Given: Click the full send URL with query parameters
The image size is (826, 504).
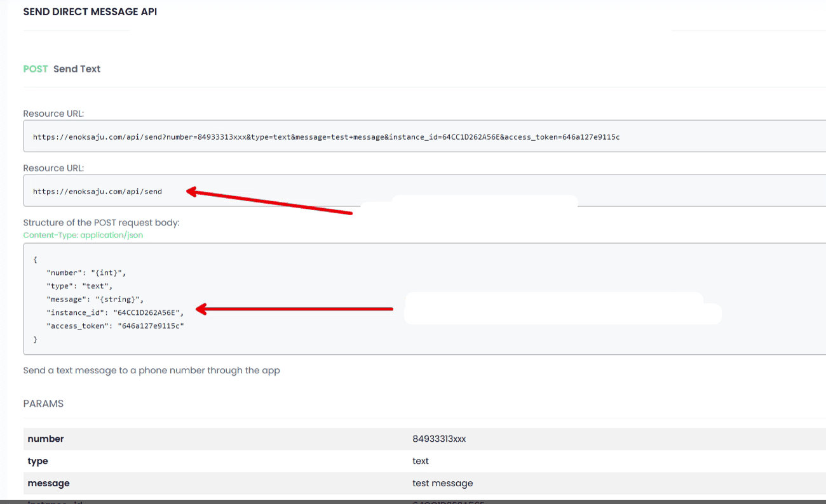Looking at the screenshot, I should (326, 137).
